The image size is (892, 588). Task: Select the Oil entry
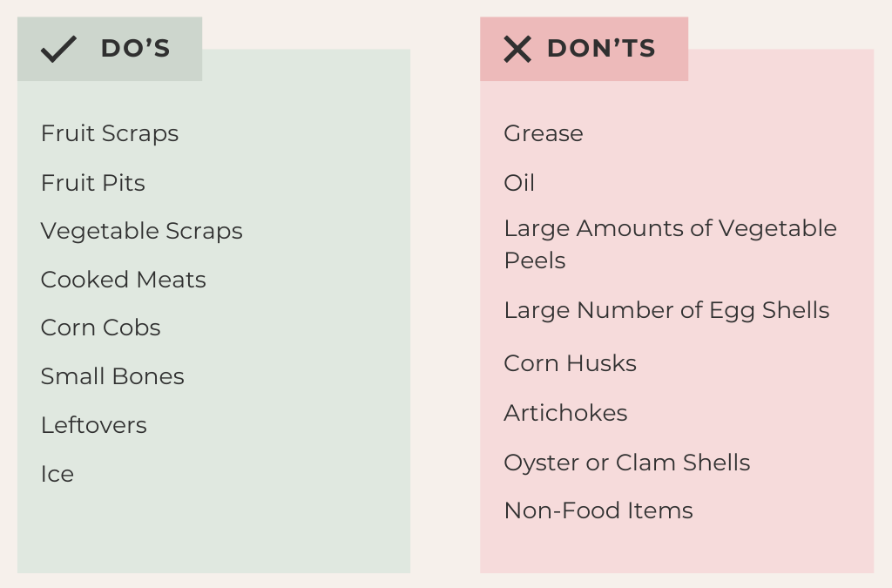tap(519, 183)
